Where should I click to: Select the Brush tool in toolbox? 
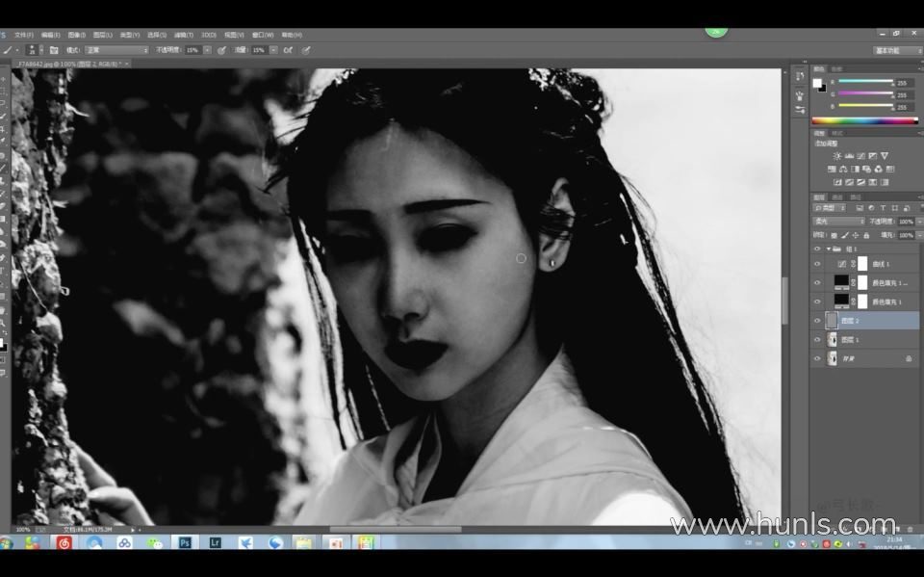pyautogui.click(x=4, y=169)
